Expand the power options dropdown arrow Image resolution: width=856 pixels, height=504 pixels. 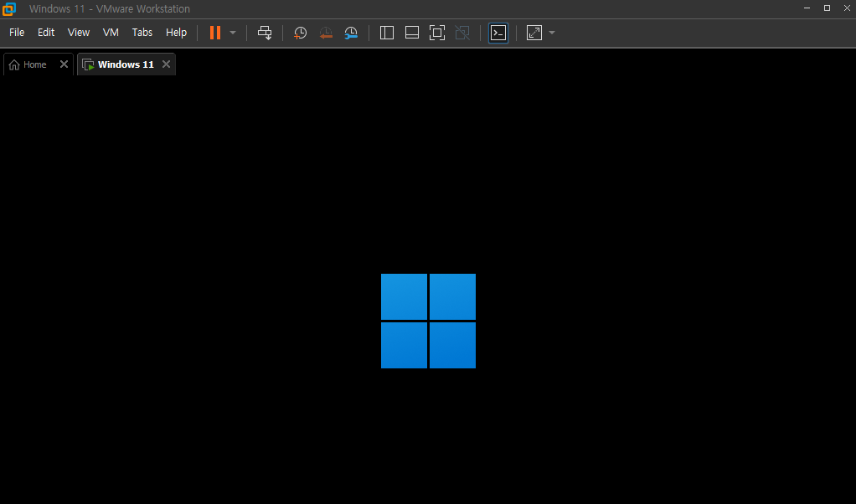click(x=233, y=33)
